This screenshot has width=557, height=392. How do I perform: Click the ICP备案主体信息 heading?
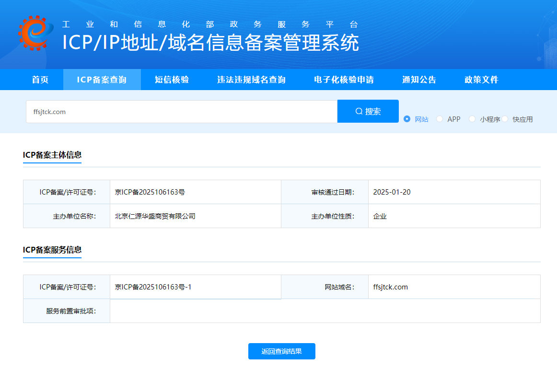coord(52,155)
